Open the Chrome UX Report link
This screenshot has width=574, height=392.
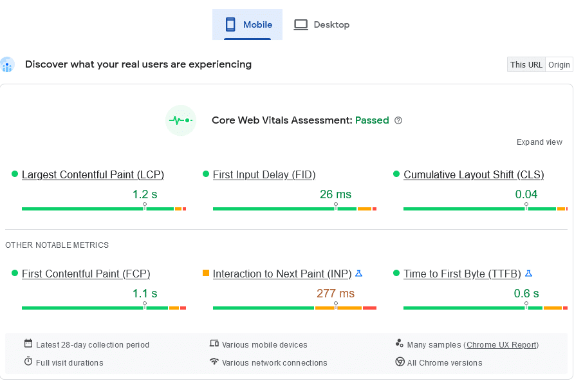[501, 344]
